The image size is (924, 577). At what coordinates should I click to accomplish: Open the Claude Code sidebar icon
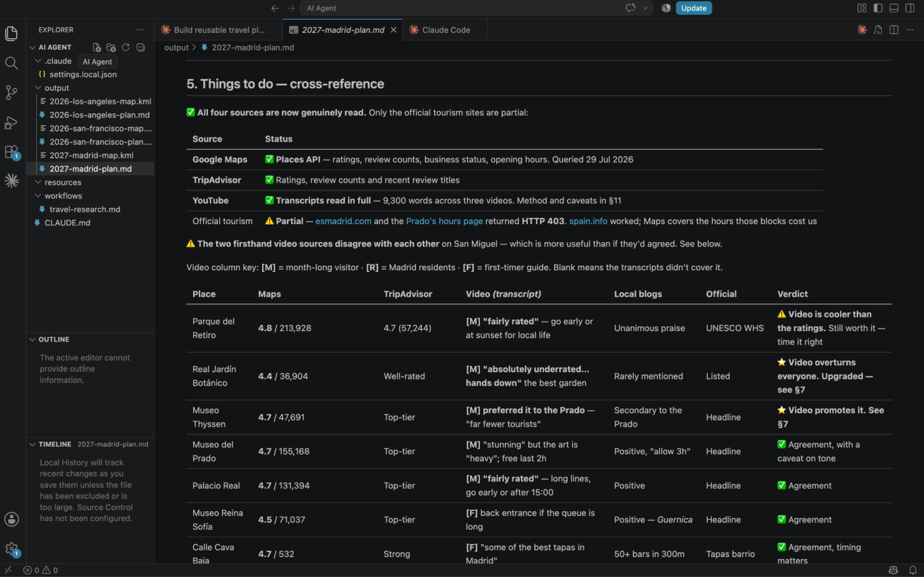pyautogui.click(x=11, y=181)
